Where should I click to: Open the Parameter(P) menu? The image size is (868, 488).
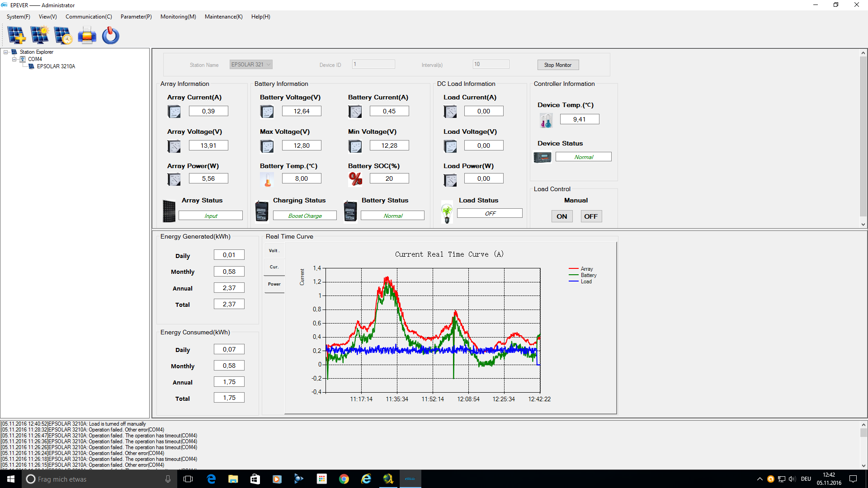pyautogui.click(x=136, y=17)
